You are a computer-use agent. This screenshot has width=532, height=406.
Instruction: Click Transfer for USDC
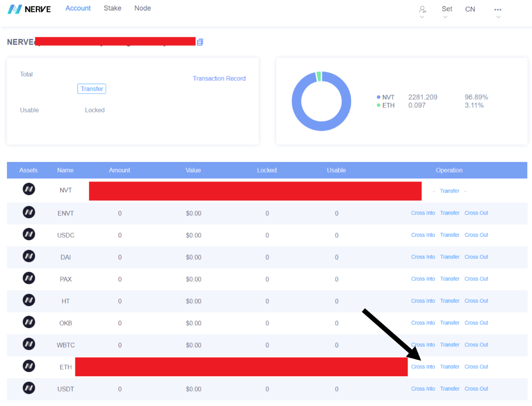(450, 235)
